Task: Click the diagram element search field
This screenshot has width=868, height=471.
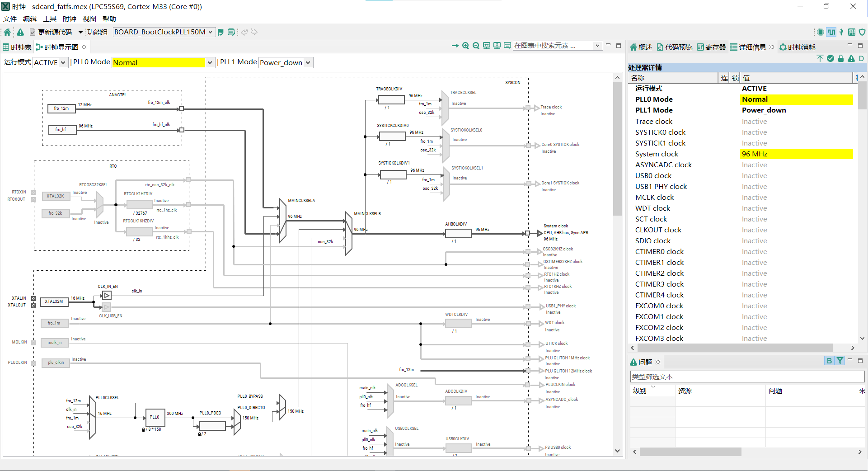Action: click(553, 46)
